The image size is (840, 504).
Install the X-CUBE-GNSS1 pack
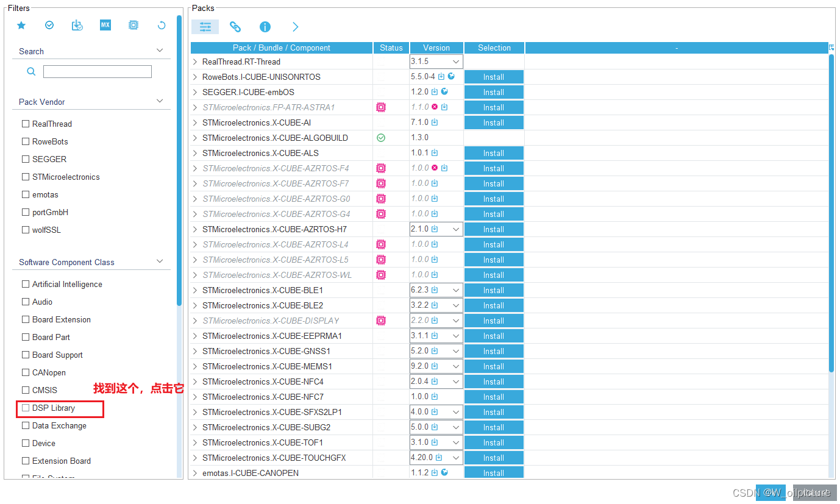[x=494, y=351]
